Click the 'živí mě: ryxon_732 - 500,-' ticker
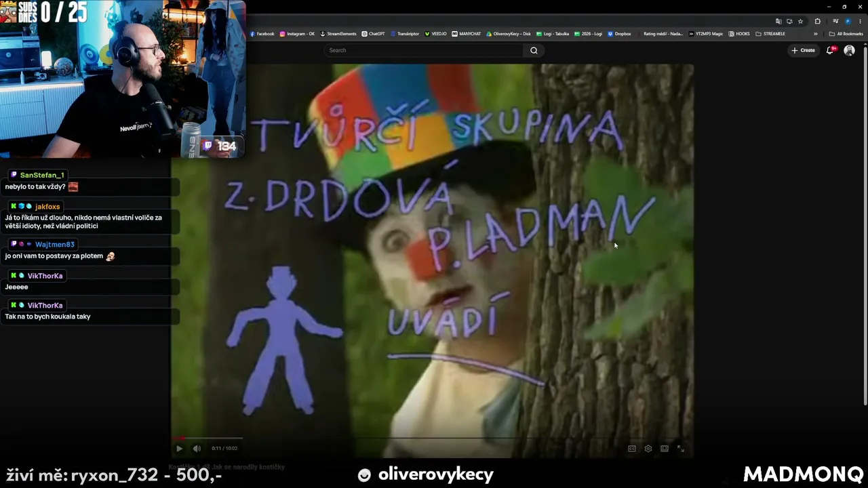The height and width of the screenshot is (488, 868). point(115,475)
